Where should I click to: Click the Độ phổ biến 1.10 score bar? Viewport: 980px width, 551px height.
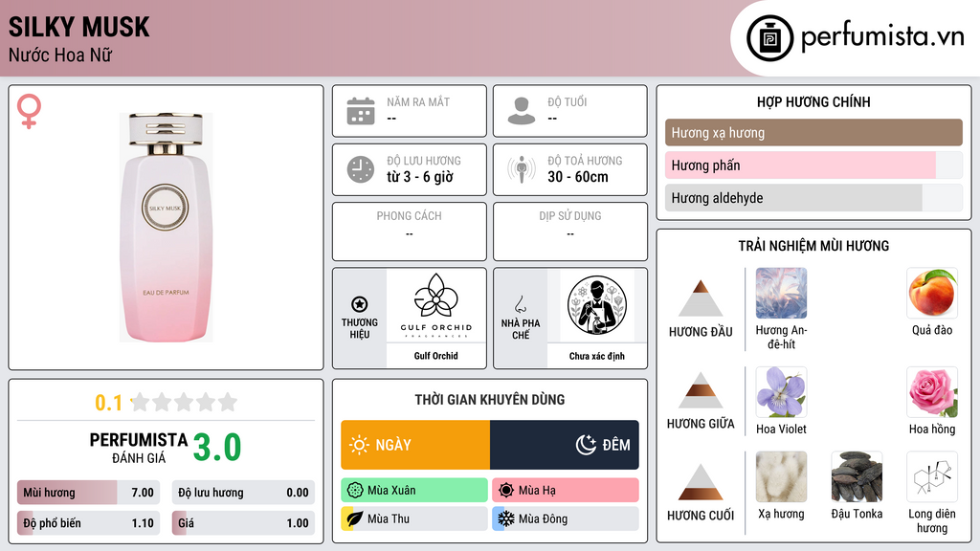(x=89, y=523)
